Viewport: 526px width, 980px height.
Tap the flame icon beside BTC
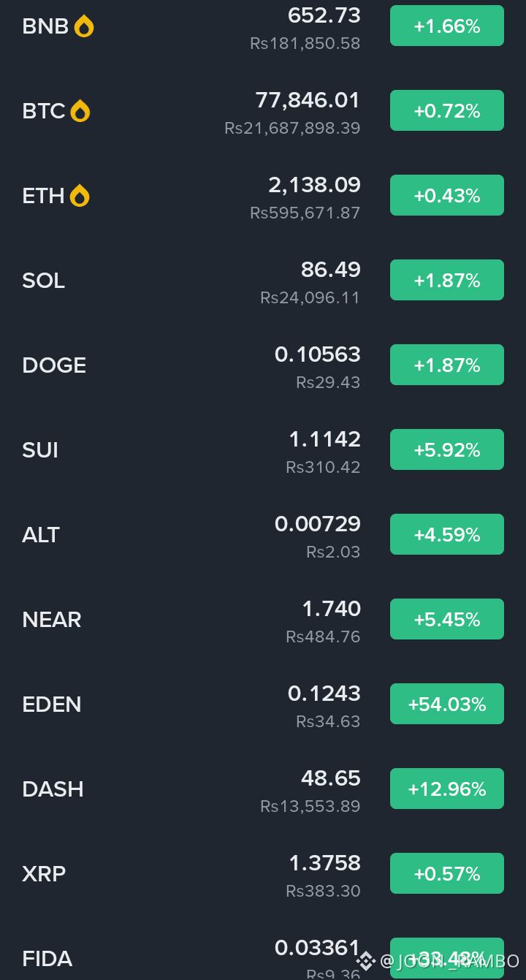(80, 111)
